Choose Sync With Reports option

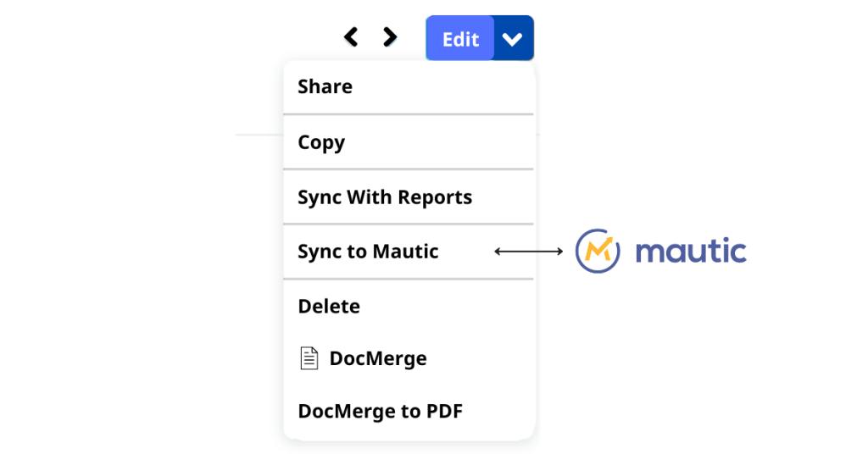pos(409,197)
